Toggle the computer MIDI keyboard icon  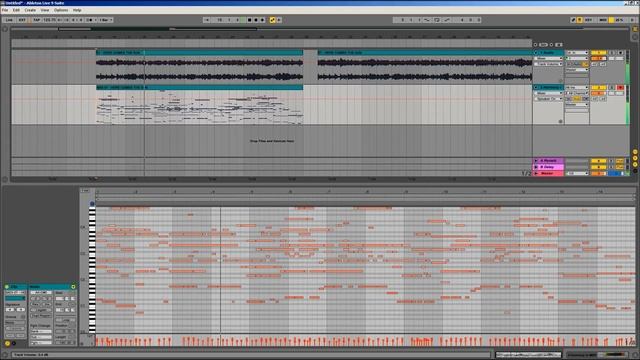(x=580, y=20)
